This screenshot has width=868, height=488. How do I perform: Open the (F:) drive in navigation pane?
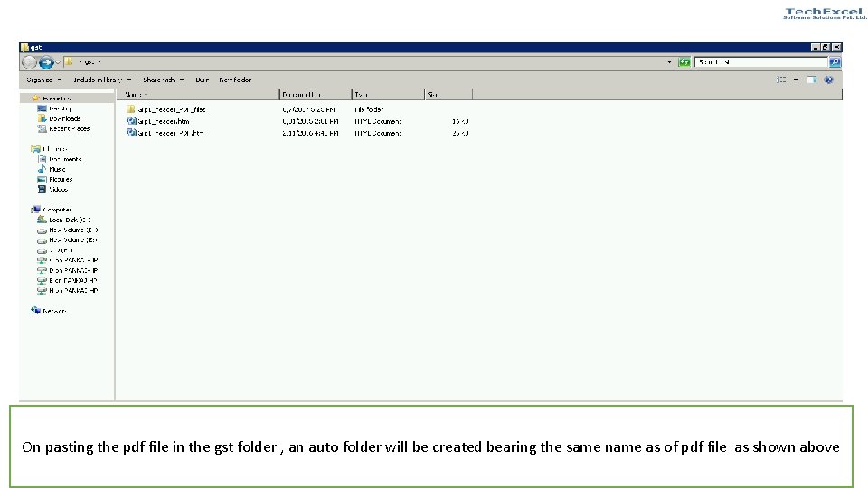click(61, 250)
